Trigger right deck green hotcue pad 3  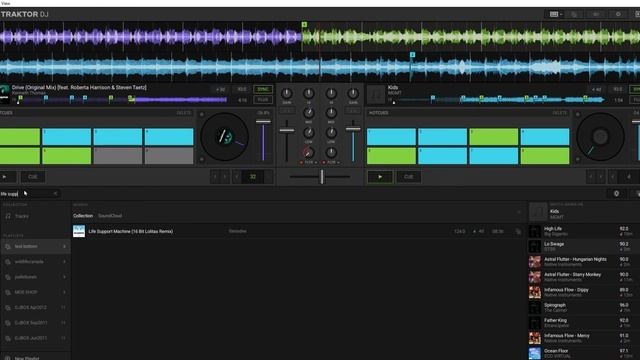point(493,137)
